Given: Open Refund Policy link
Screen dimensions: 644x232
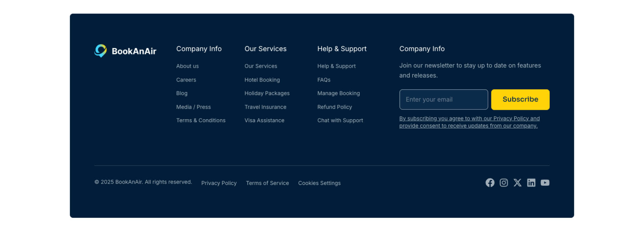Looking at the screenshot, I should pos(335,107).
